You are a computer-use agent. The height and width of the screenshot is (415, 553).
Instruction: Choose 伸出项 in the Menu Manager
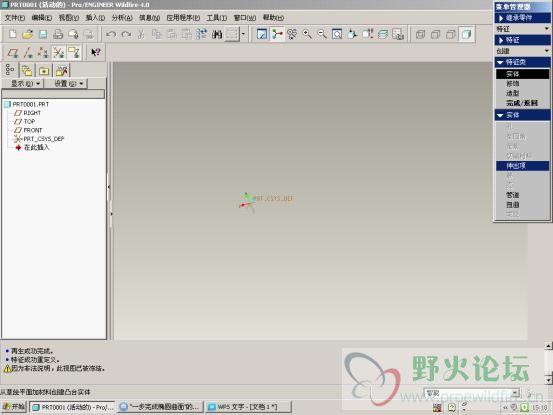[x=522, y=165]
